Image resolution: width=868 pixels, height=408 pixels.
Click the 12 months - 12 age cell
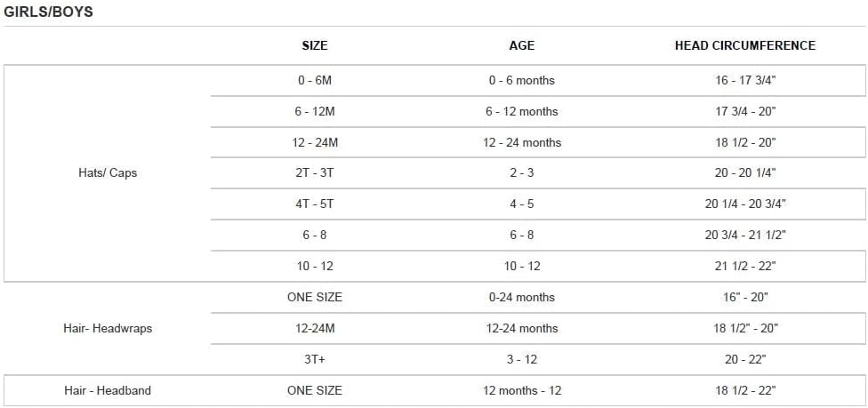(x=521, y=390)
